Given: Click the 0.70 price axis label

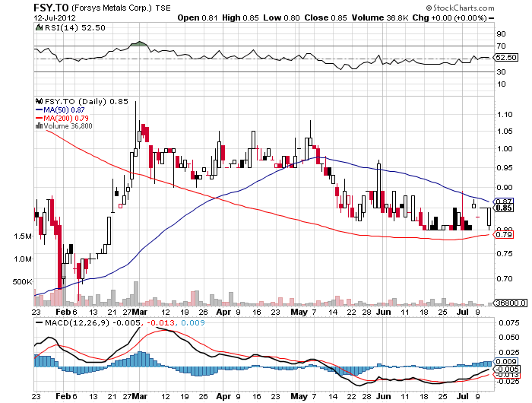Looking at the screenshot, I should (505, 279).
